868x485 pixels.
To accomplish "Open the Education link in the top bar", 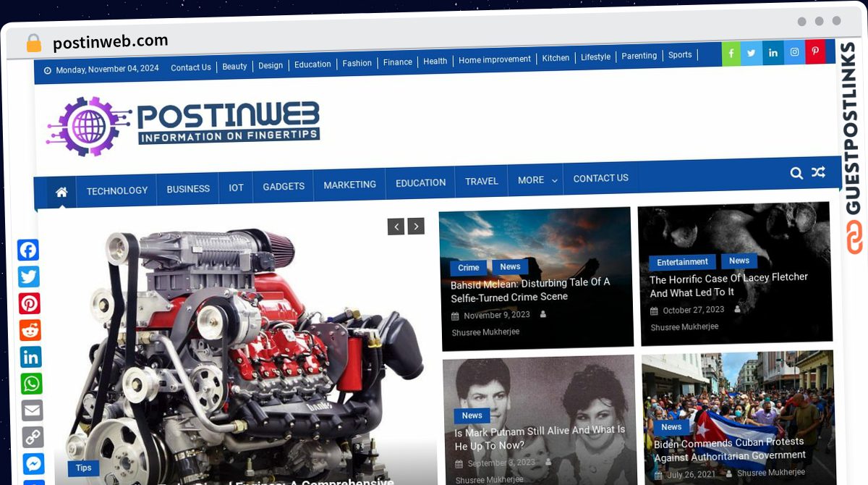I will coord(312,64).
